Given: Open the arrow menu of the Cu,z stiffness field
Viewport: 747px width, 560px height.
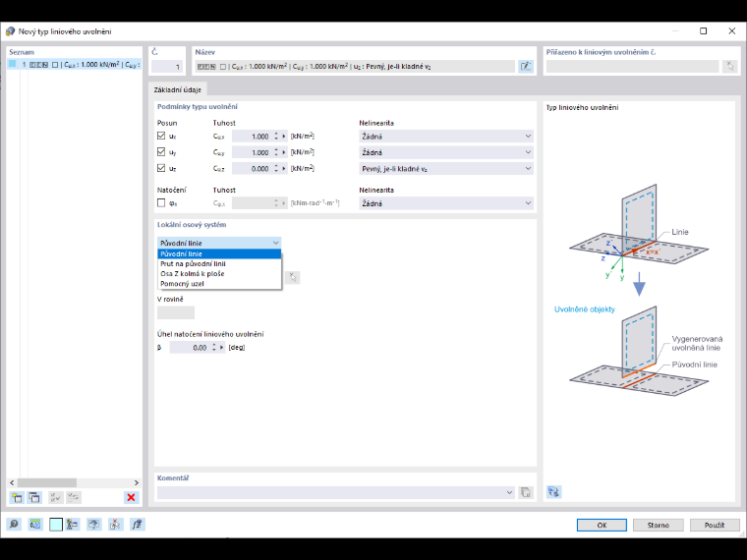Looking at the screenshot, I should [x=284, y=169].
